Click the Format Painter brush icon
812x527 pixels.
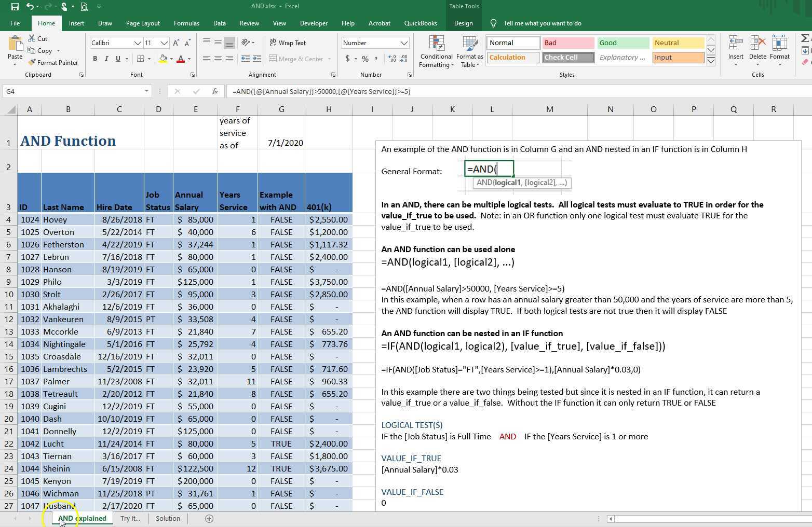coord(32,63)
